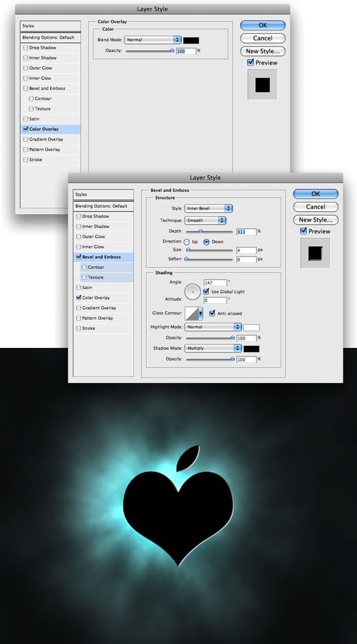This screenshot has width=357, height=644.
Task: Open the Highlight Mode dropdown
Action: coord(212,327)
